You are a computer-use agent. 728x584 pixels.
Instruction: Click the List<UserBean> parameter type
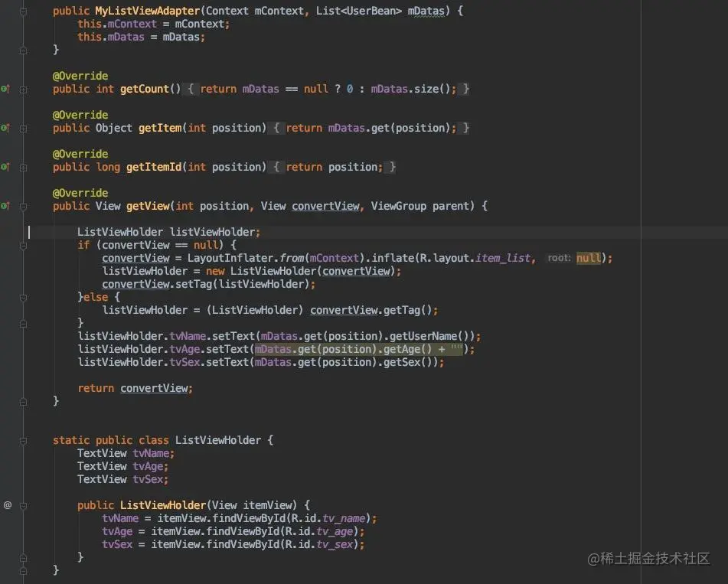pos(359,11)
